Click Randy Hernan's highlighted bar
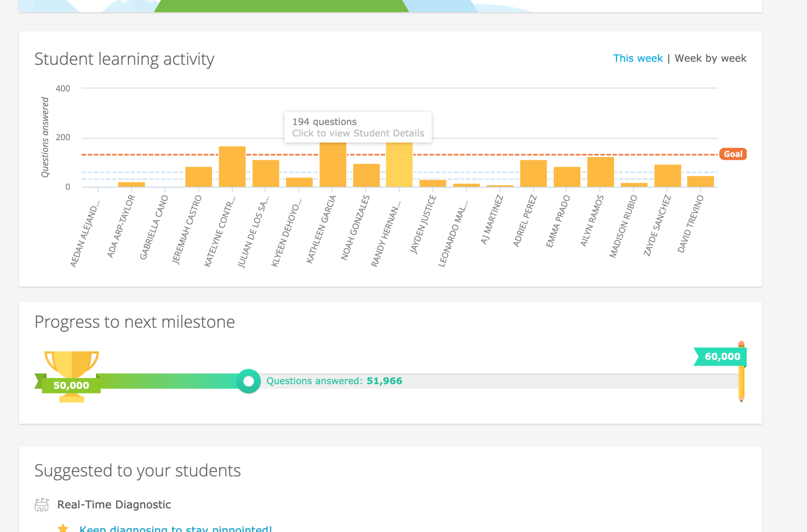 [x=399, y=165]
